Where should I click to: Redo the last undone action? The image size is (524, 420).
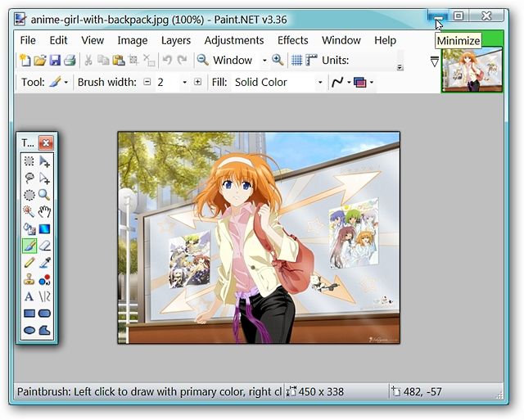[182, 61]
